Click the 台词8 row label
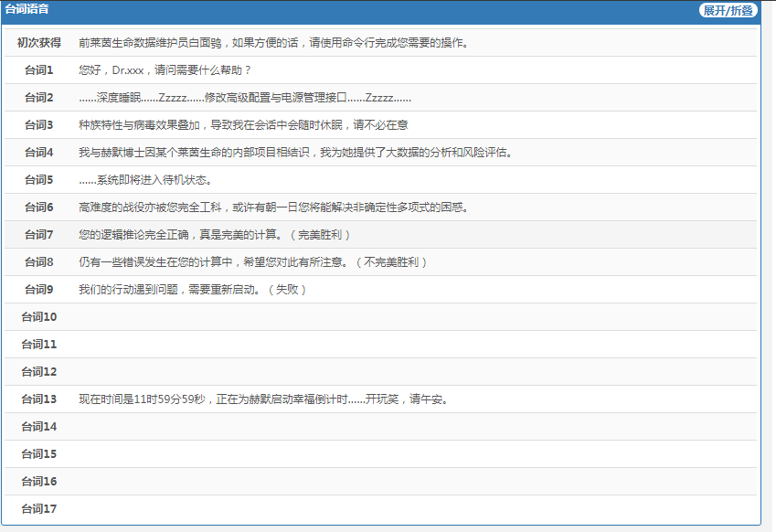This screenshot has height=532, width=776. click(39, 262)
